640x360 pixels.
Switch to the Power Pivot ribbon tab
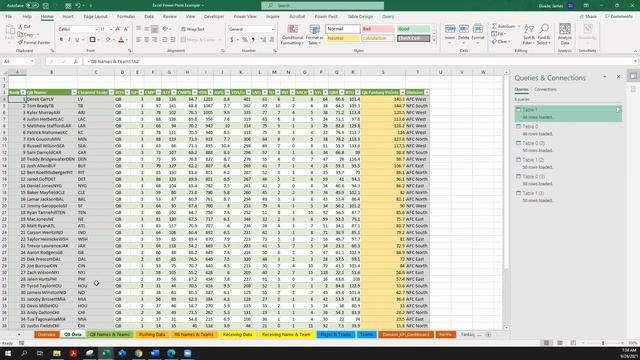pos(326,17)
